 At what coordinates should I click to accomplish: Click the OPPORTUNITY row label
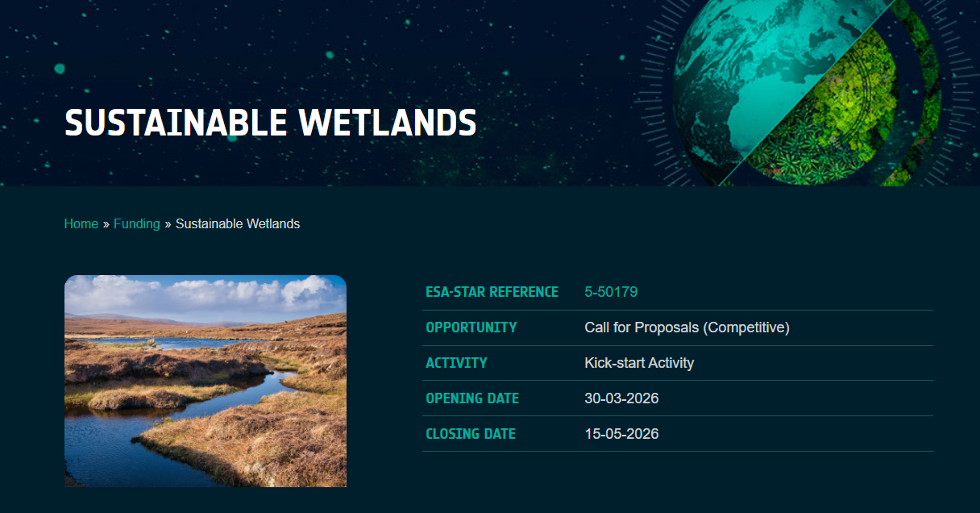click(x=471, y=327)
